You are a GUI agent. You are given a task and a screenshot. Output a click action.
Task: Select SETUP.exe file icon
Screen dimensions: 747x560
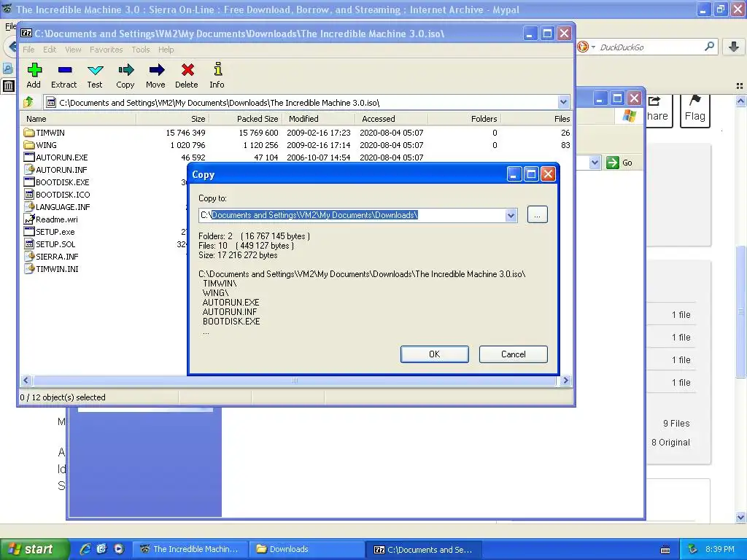[x=29, y=231]
